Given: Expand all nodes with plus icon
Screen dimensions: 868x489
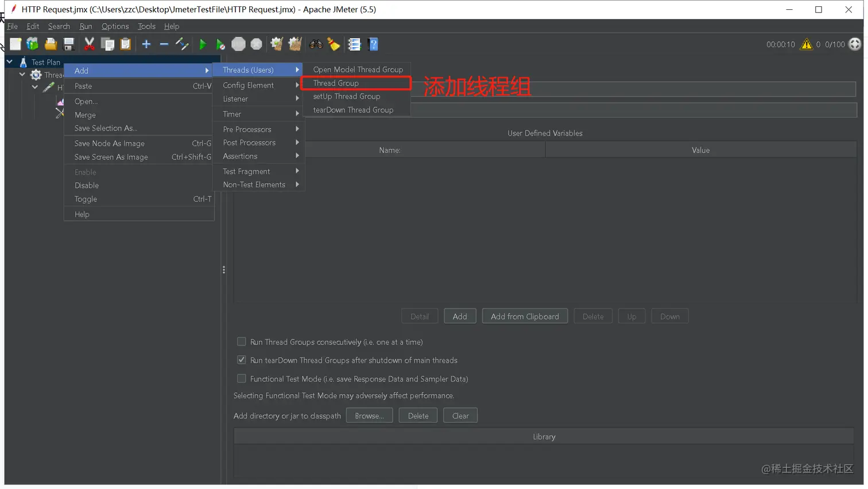Looking at the screenshot, I should tap(146, 44).
